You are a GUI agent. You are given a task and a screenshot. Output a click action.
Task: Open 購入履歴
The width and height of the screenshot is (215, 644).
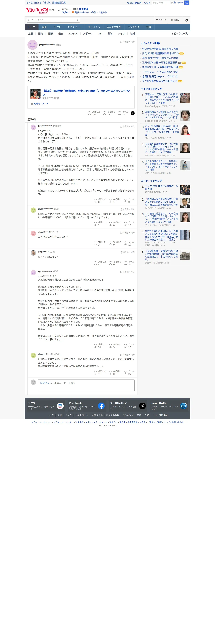[x=175, y=20]
